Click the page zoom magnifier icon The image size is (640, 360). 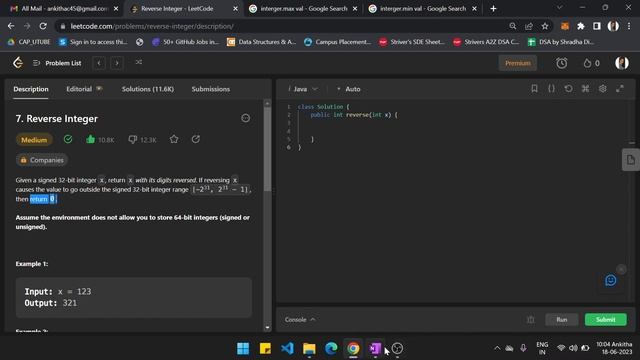point(513,26)
